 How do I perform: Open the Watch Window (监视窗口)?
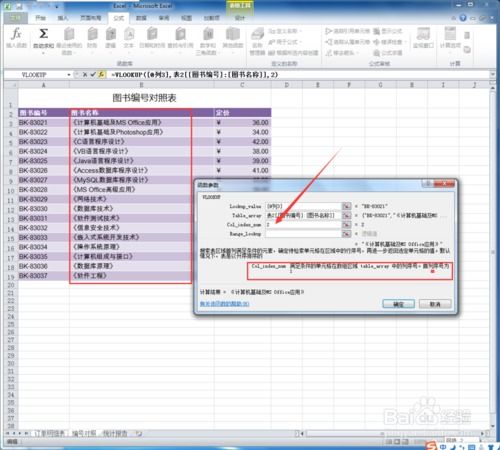(423, 38)
